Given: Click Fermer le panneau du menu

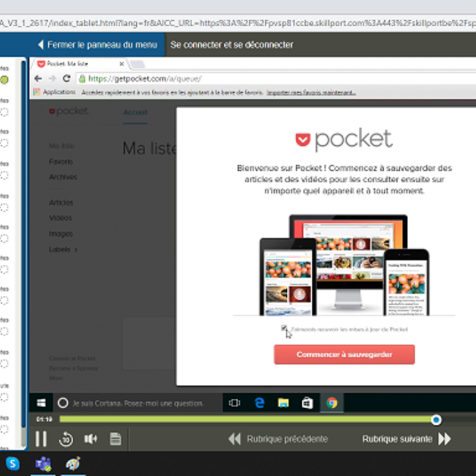Looking at the screenshot, I should pyautogui.click(x=98, y=45).
